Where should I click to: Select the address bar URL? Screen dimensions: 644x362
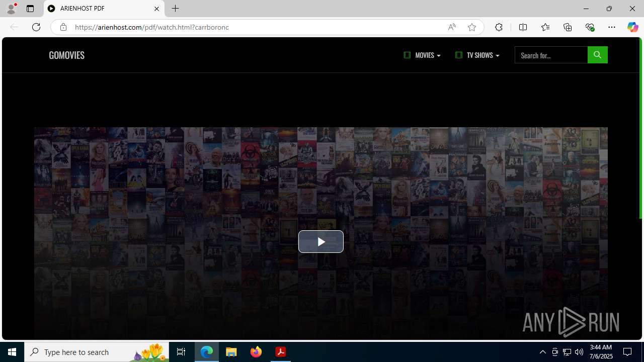[x=152, y=27]
